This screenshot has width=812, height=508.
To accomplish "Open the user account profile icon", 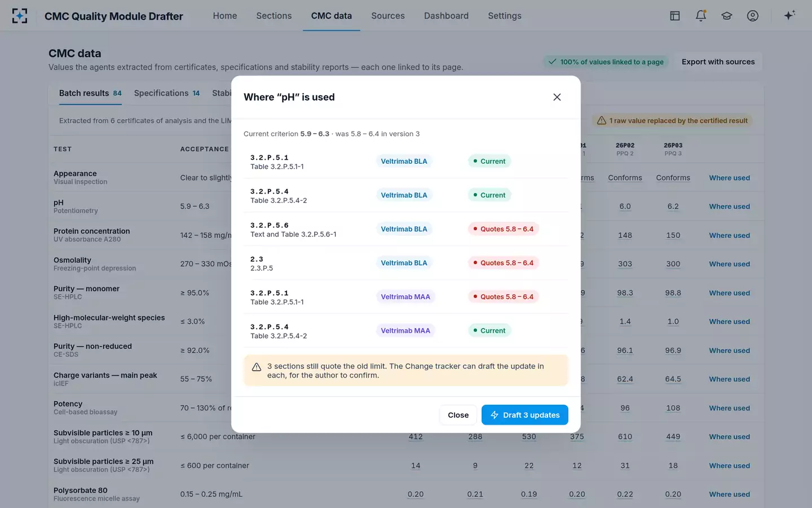I will pos(753,16).
